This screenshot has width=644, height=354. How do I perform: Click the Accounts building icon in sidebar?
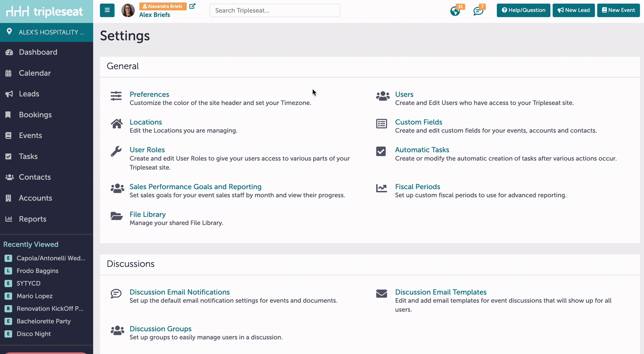click(x=8, y=198)
